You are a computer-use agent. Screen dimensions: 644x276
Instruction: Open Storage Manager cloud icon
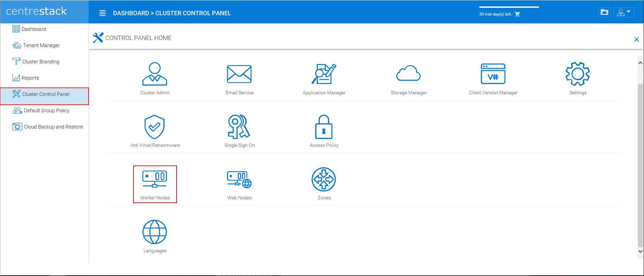(408, 73)
